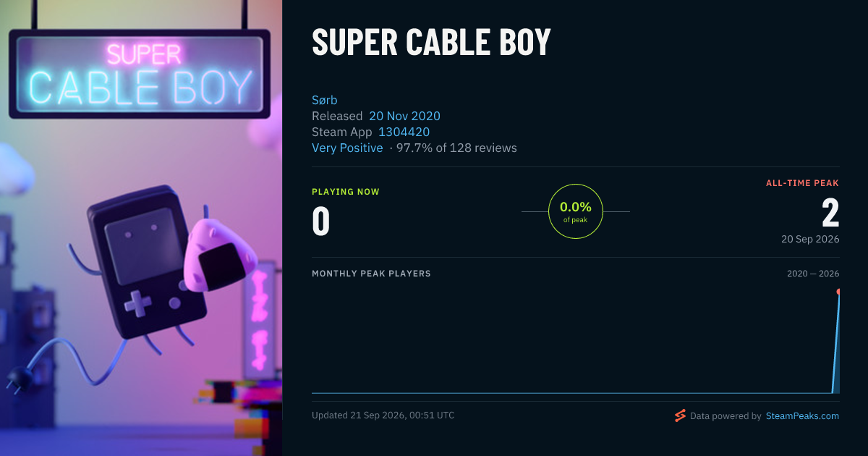Screen dimensions: 868x456
Task: Click the SteamPeaks logo icon
Action: pos(680,415)
